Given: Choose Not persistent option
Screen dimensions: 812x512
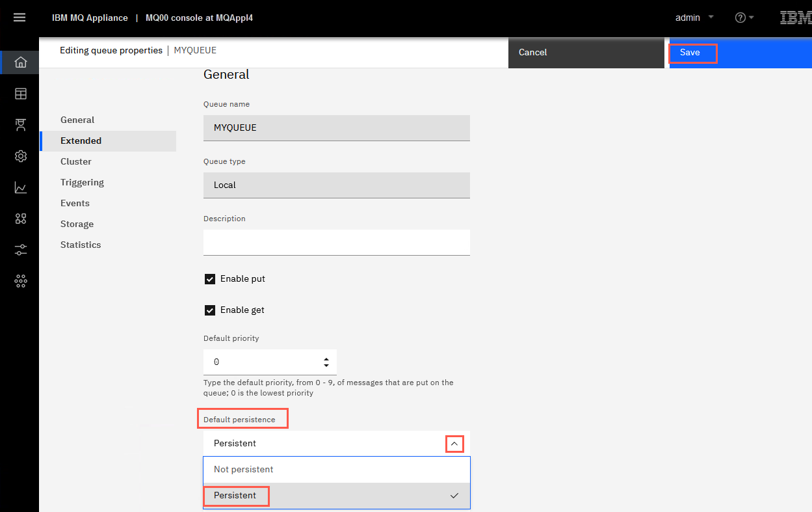Looking at the screenshot, I should [x=336, y=470].
